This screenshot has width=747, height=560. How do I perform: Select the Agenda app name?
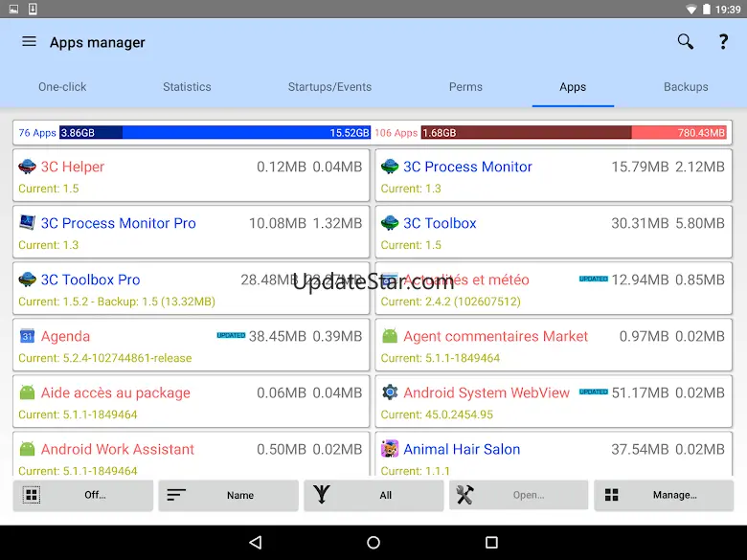tap(65, 336)
